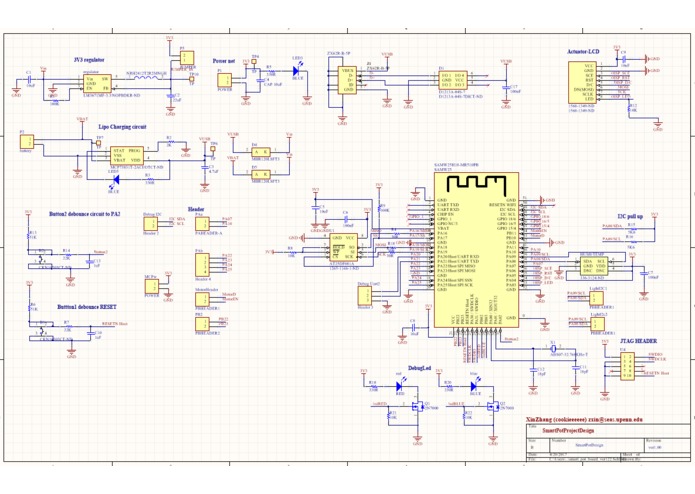Click the C17 capacitor under VUSB
The image size is (695, 494).
click(506, 88)
